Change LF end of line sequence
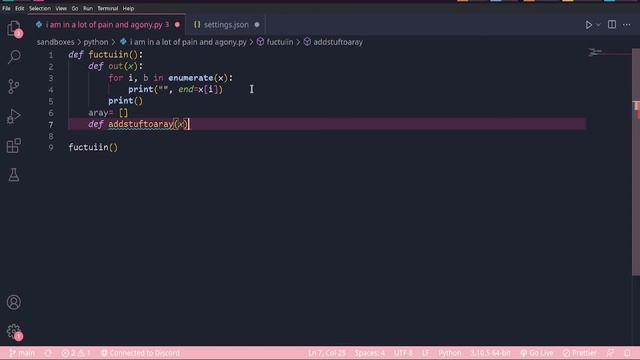The image size is (640, 360). (x=425, y=353)
